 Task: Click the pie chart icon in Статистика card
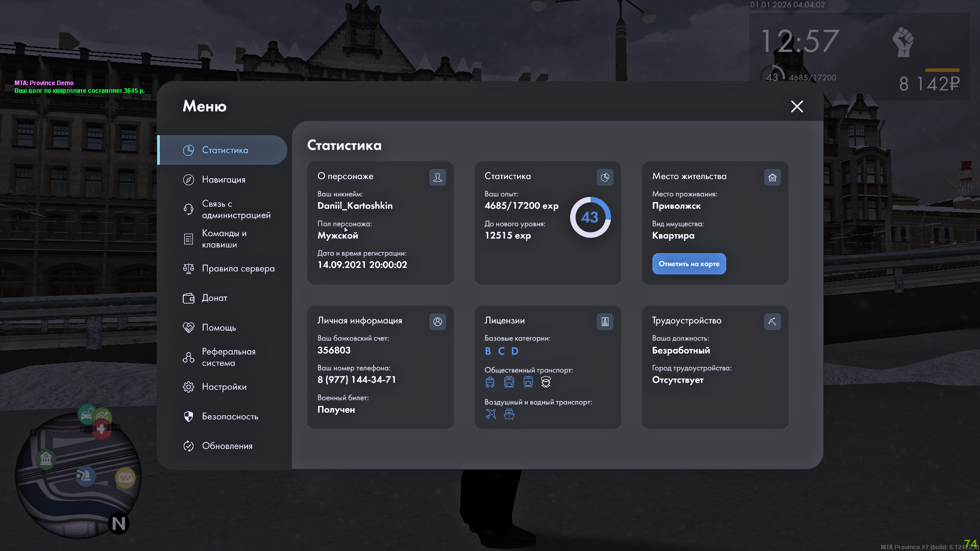click(x=605, y=178)
